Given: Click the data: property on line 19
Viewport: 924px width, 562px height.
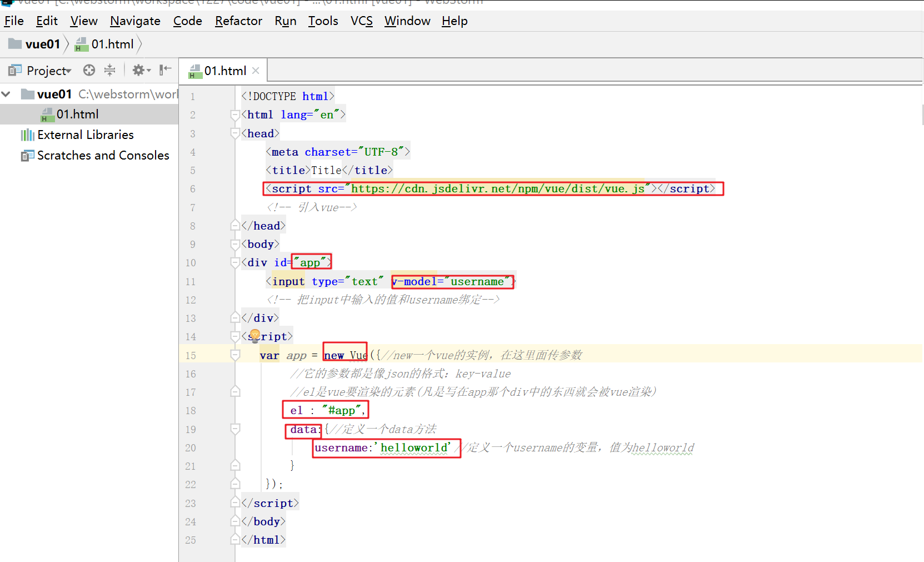Looking at the screenshot, I should click(305, 429).
